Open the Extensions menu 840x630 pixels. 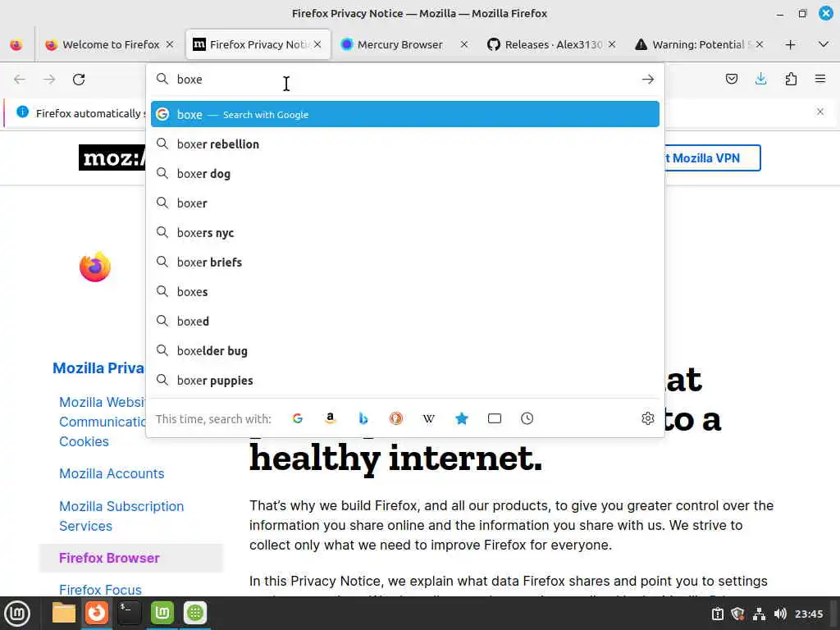pyautogui.click(x=791, y=80)
